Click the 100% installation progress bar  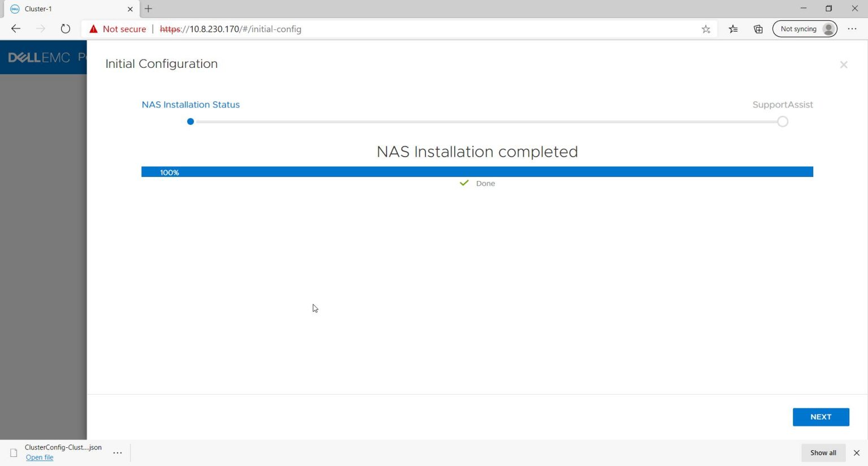[x=477, y=171]
